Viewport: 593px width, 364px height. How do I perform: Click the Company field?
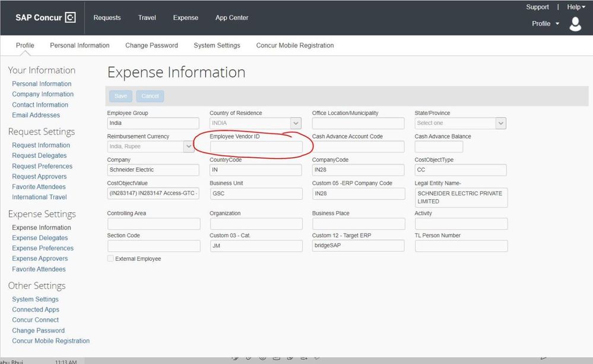[x=153, y=170]
